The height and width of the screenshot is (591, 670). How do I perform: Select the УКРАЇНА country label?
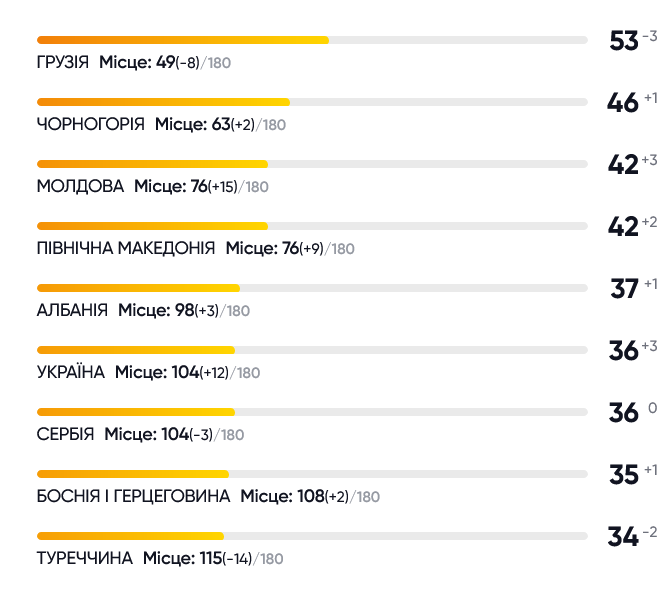[x=71, y=372]
